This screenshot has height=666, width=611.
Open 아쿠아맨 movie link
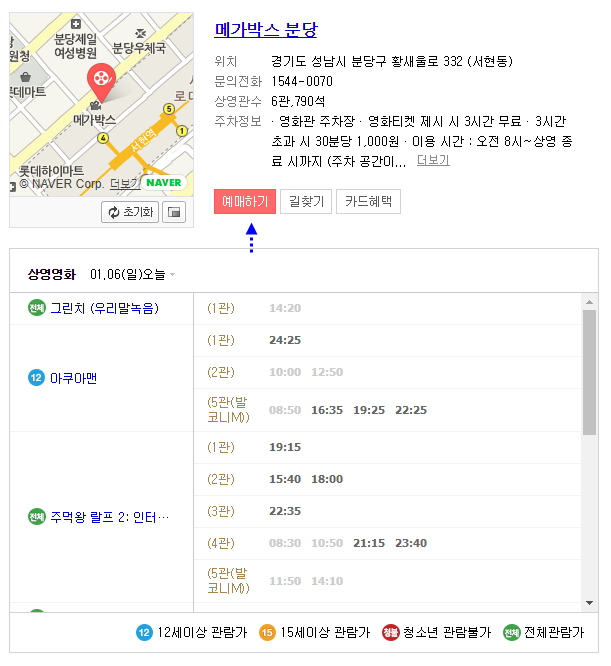click(73, 378)
